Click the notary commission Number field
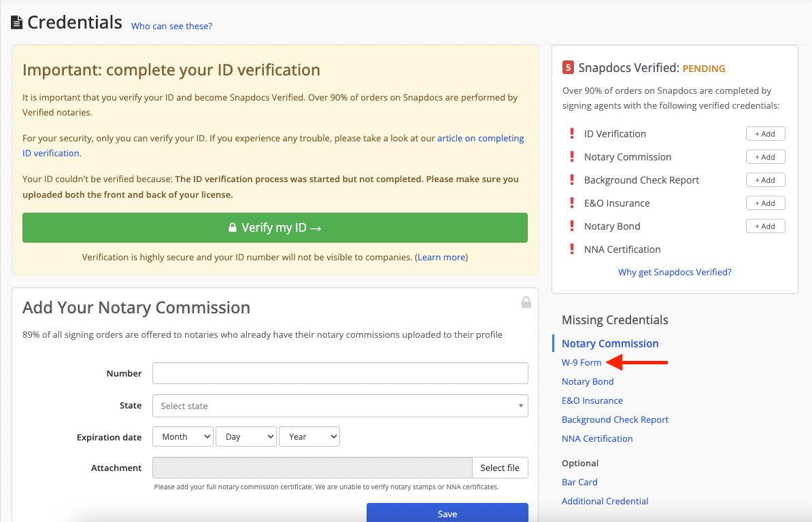 [x=340, y=373]
